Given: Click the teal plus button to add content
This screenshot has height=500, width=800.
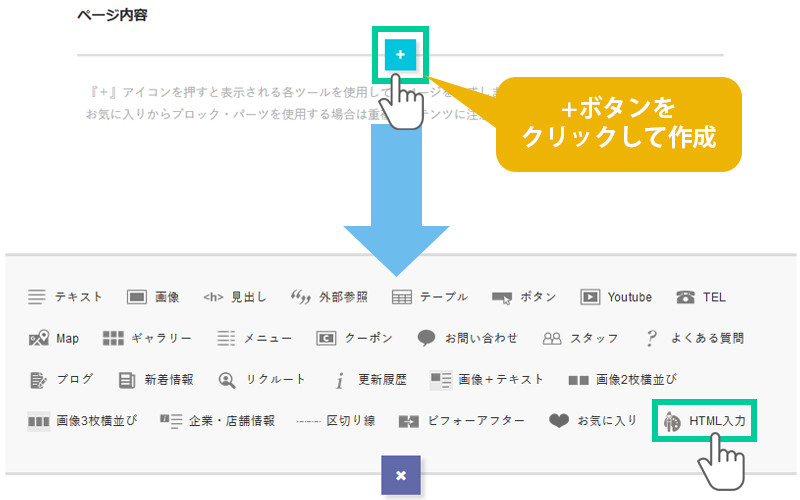Looking at the screenshot, I should click(400, 55).
